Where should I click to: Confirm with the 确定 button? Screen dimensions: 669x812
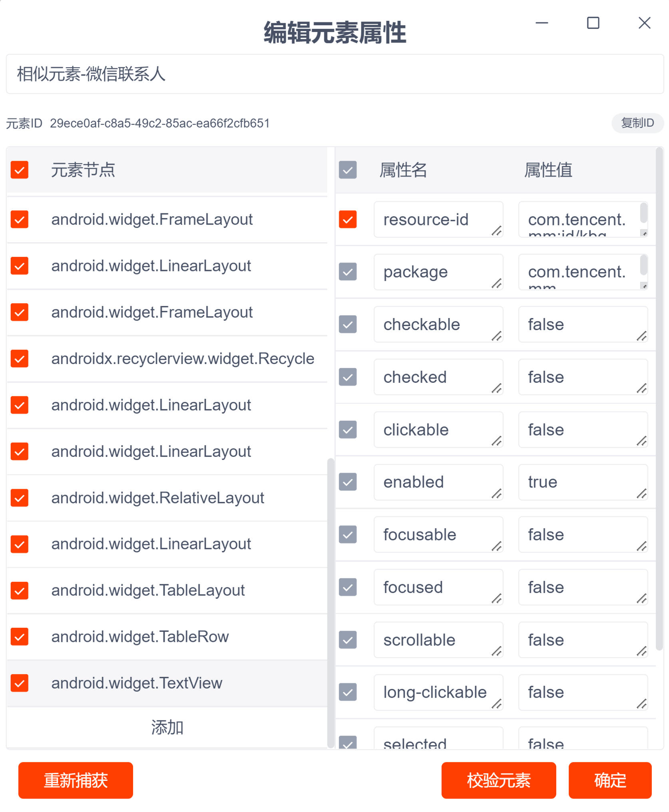[x=609, y=780]
